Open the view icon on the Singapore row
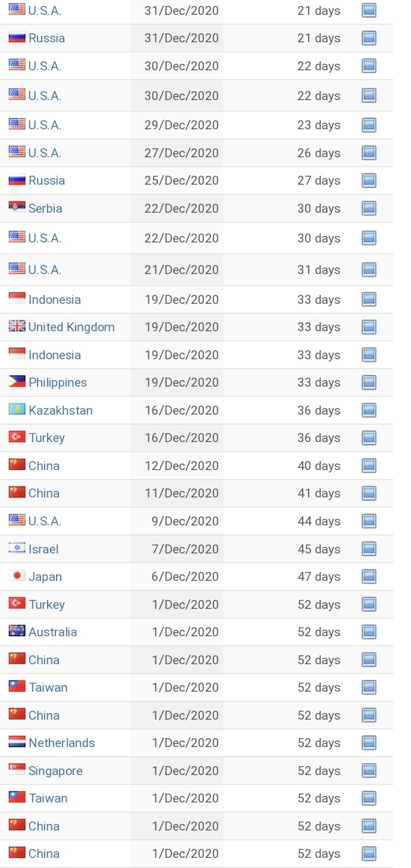Image resolution: width=411 pixels, height=868 pixels. [369, 771]
